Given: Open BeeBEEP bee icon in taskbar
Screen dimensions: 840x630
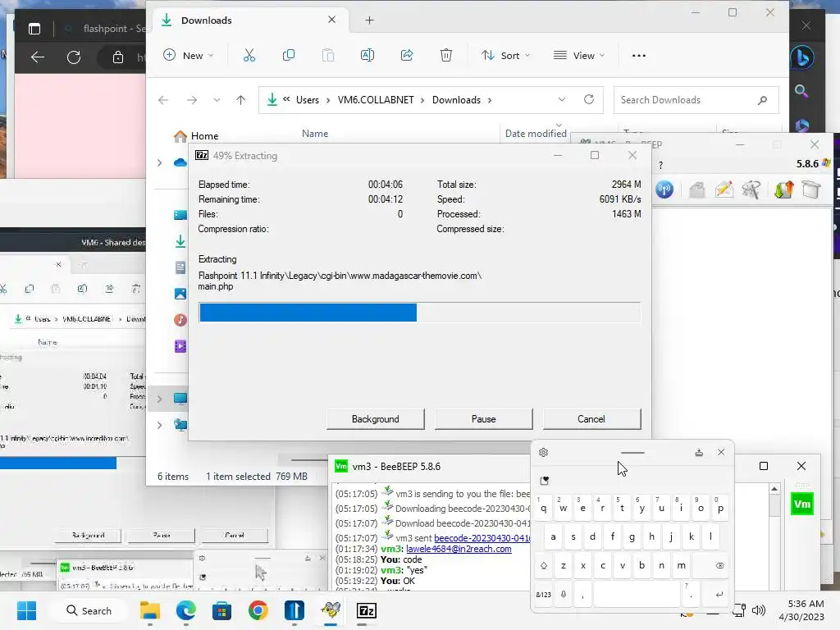Looking at the screenshot, I should point(331,610).
